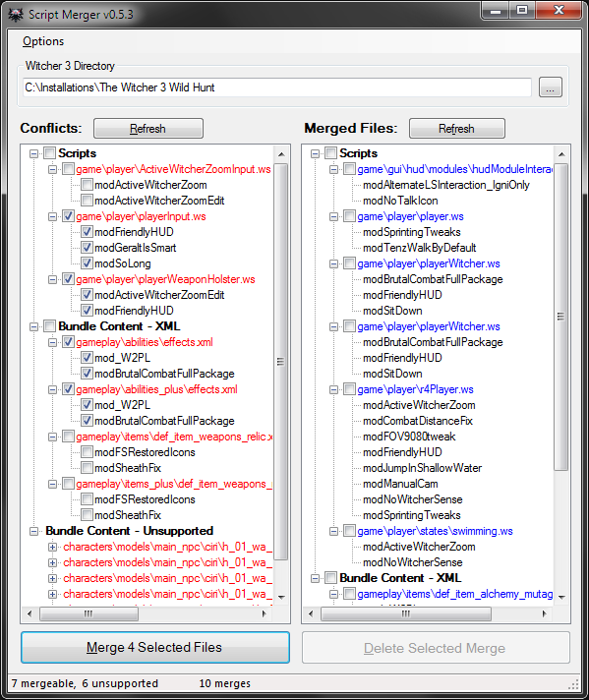Check the hudModuleInteractions merged file checkbox
The image size is (589, 700).
pyautogui.click(x=350, y=169)
